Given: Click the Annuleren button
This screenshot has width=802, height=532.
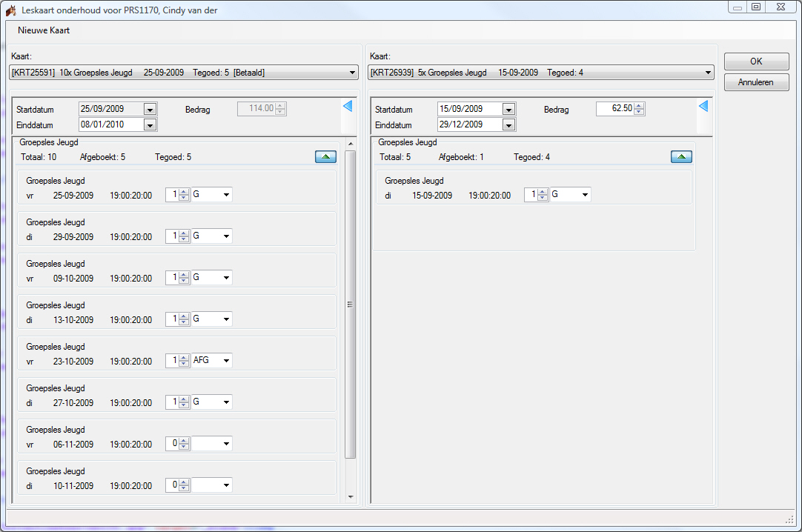Looking at the screenshot, I should [757, 82].
